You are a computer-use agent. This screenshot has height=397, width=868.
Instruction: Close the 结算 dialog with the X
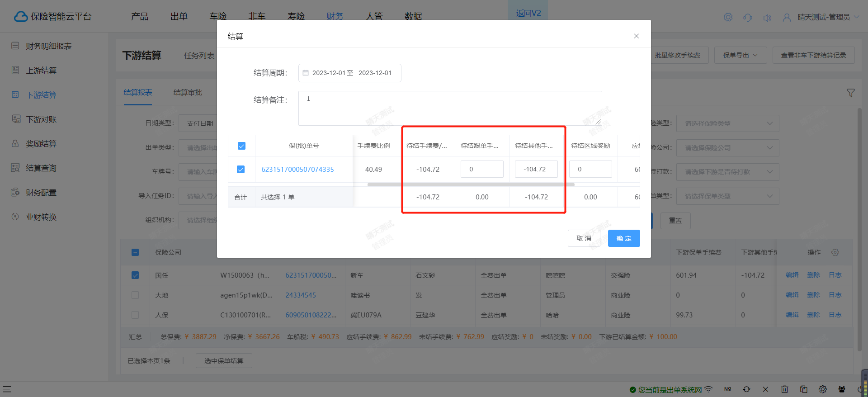[636, 36]
